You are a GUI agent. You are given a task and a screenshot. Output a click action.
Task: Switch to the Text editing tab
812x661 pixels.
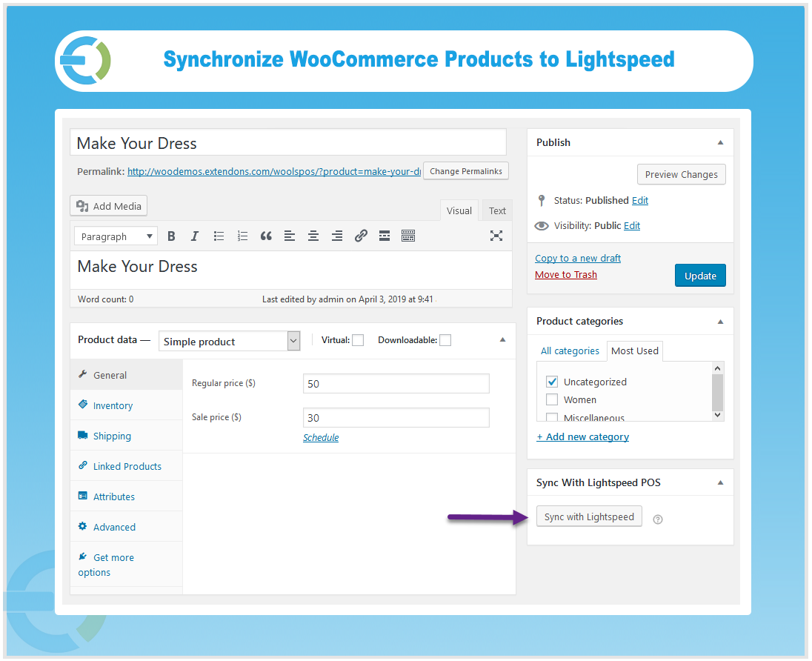tap(496, 210)
